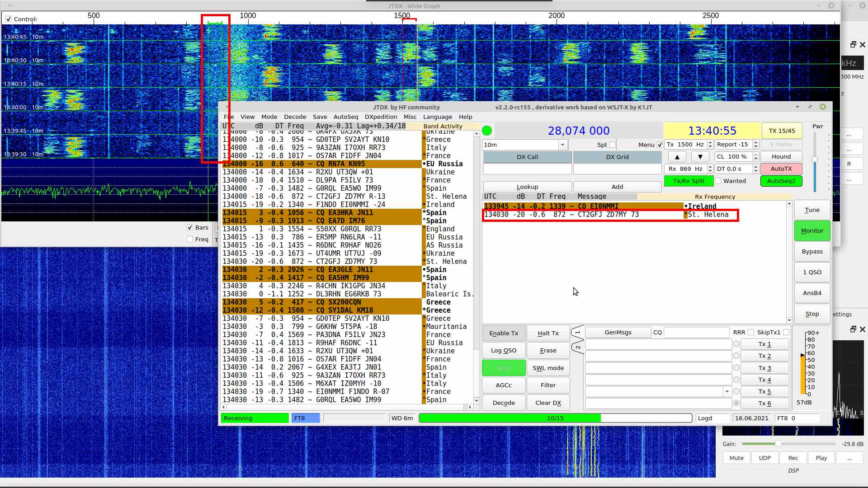Click the down arrow frequency shift button
Image resolution: width=868 pixels, height=488 pixels.
tap(700, 157)
